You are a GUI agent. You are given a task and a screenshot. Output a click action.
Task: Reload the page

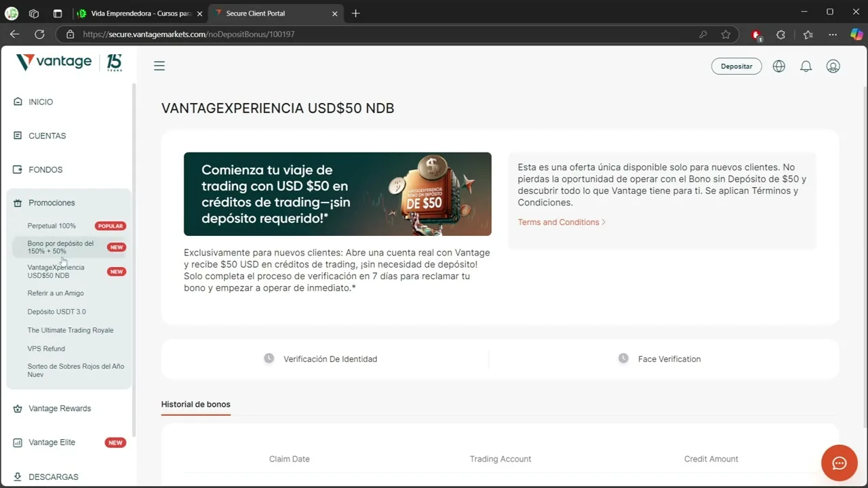click(39, 34)
